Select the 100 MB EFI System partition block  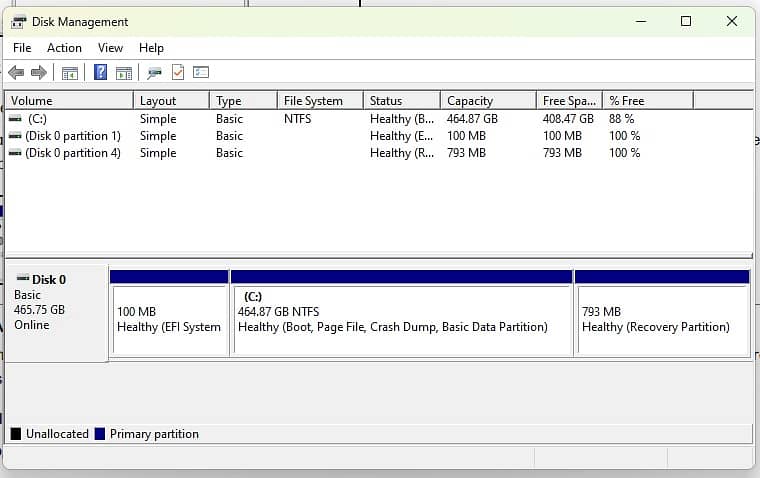170,320
